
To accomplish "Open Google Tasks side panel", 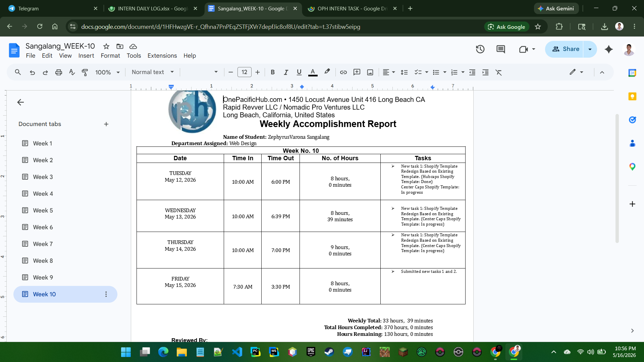I will coord(632,120).
